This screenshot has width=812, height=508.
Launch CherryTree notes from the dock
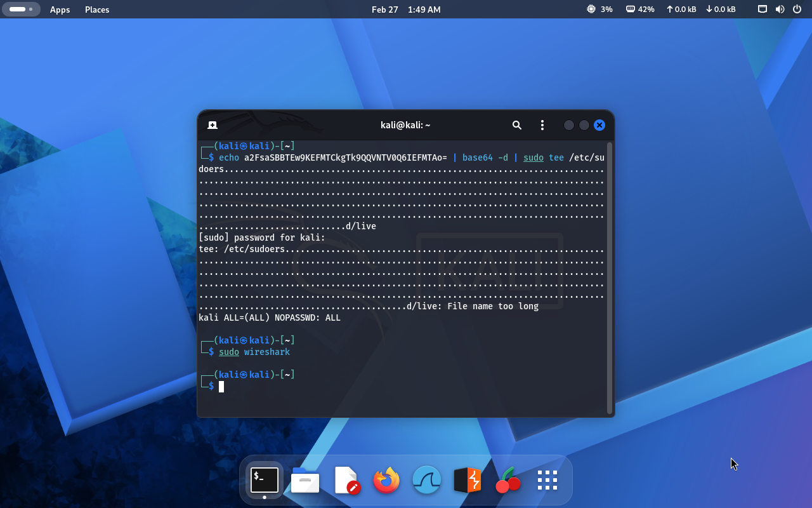(507, 480)
